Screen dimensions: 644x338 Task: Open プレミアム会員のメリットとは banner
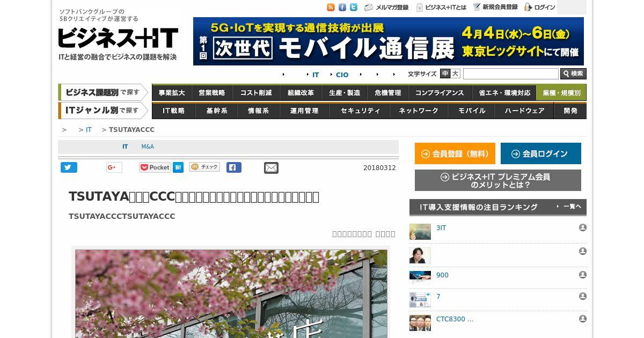tap(498, 180)
